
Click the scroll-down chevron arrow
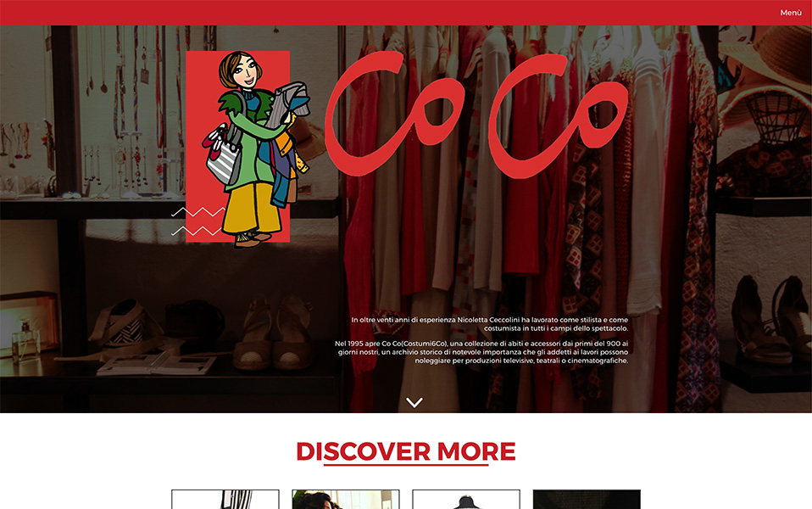[x=414, y=402]
